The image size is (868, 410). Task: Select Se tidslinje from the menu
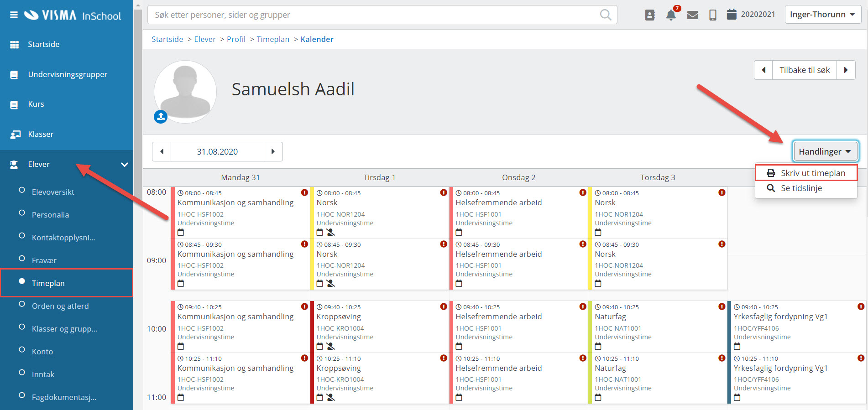pos(801,188)
